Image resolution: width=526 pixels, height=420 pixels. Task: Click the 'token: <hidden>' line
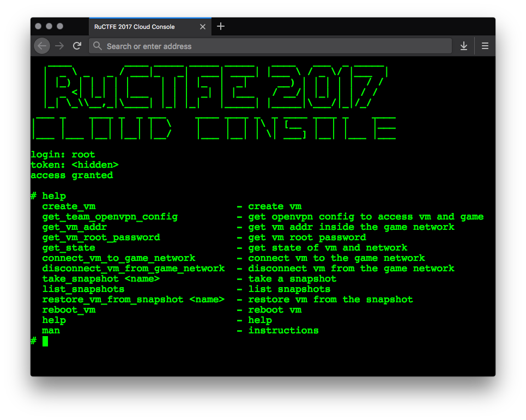[x=75, y=165]
